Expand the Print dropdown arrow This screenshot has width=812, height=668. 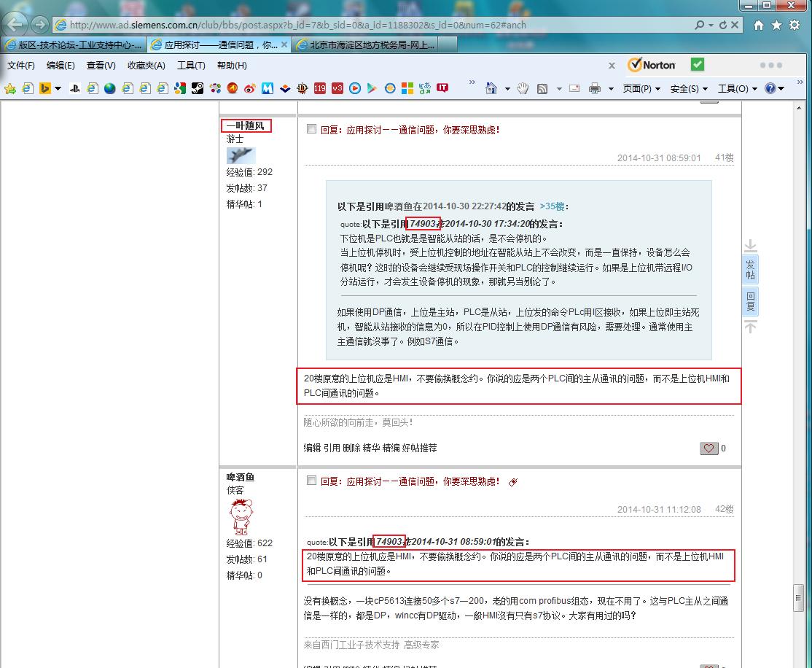(x=611, y=89)
